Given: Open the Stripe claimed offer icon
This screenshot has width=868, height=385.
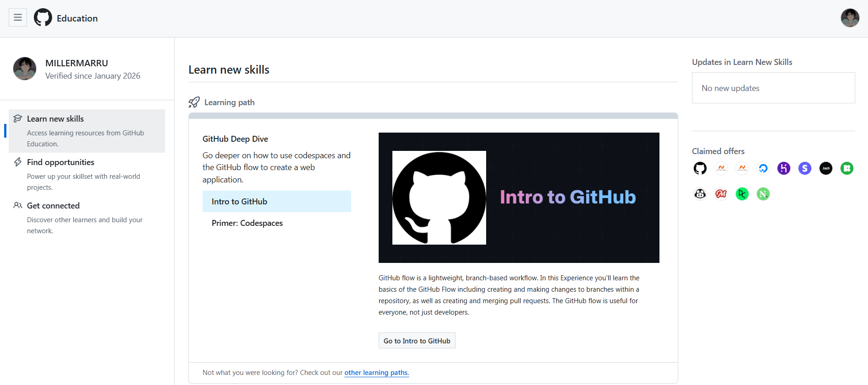Looking at the screenshot, I should (x=805, y=168).
